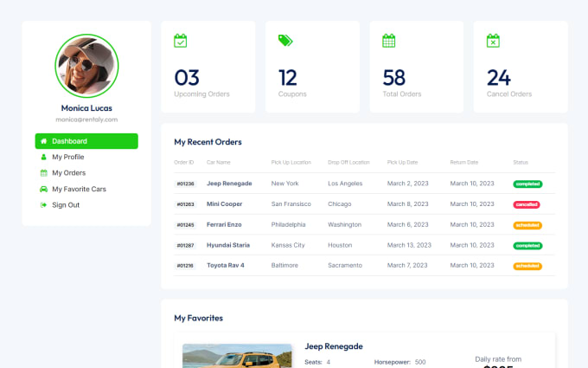This screenshot has width=588, height=368.
Task: Click Kansas City pick up location
Action: point(288,245)
